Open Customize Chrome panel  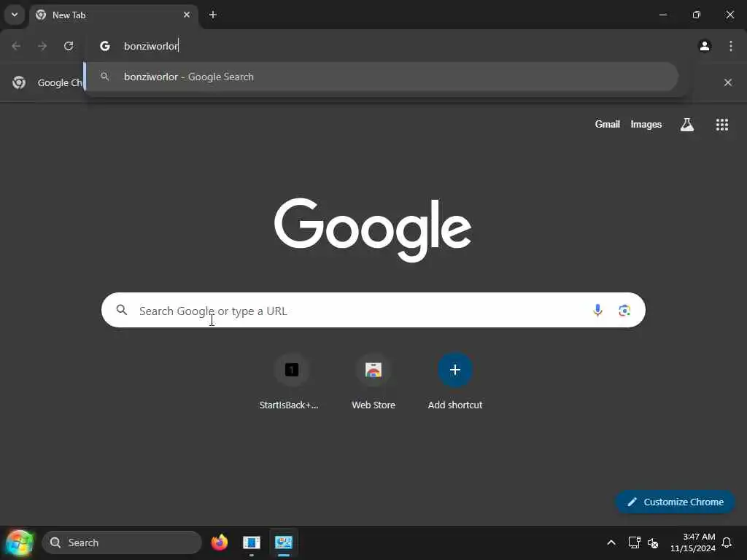tap(675, 502)
